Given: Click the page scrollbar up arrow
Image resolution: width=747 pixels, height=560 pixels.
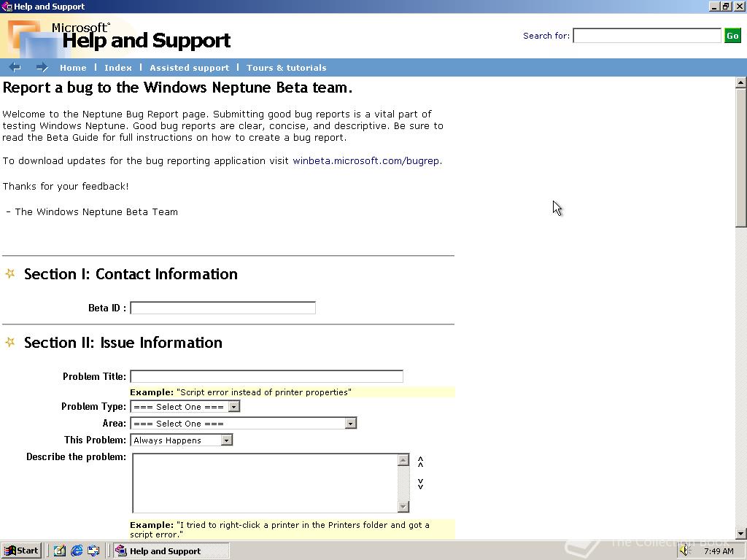Looking at the screenshot, I should [x=741, y=82].
